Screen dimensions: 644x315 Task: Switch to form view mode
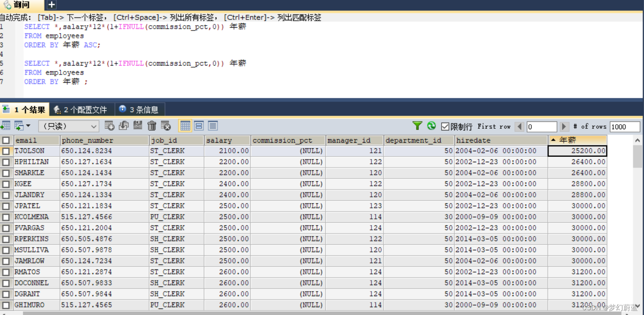point(199,126)
